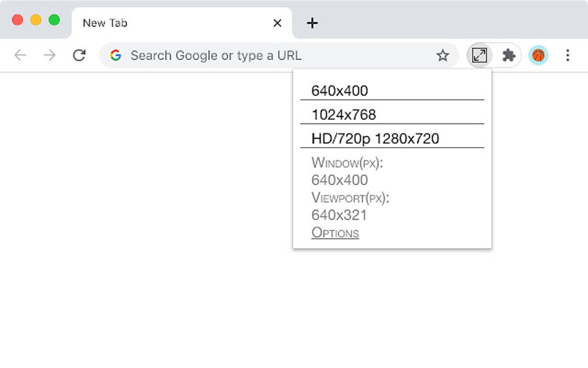Click the window resizer extension icon

coord(479,55)
